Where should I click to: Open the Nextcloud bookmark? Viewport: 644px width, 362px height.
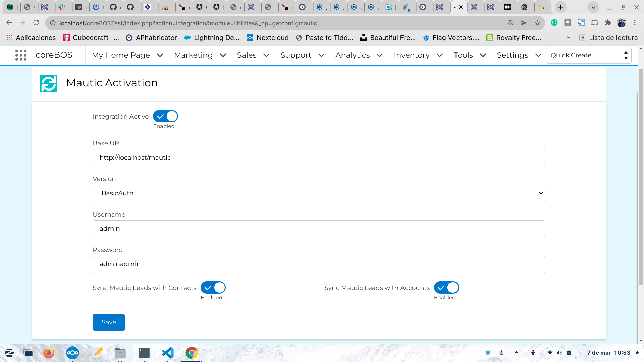[x=268, y=38]
